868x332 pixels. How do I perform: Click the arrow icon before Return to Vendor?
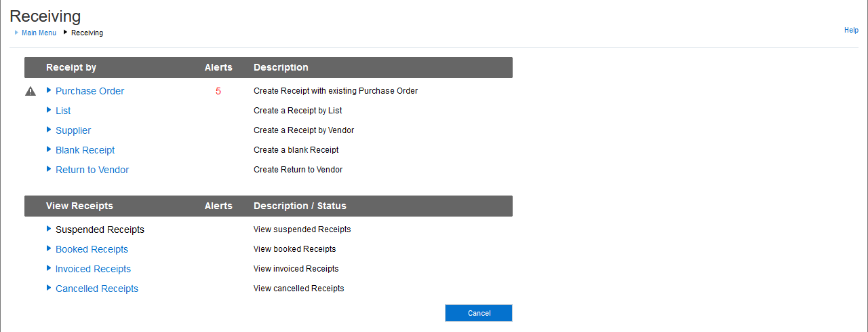pos(49,169)
